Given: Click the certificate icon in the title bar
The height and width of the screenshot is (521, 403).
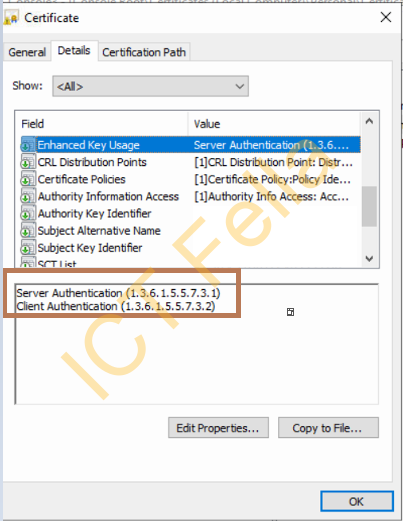Looking at the screenshot, I should pyautogui.click(x=11, y=18).
